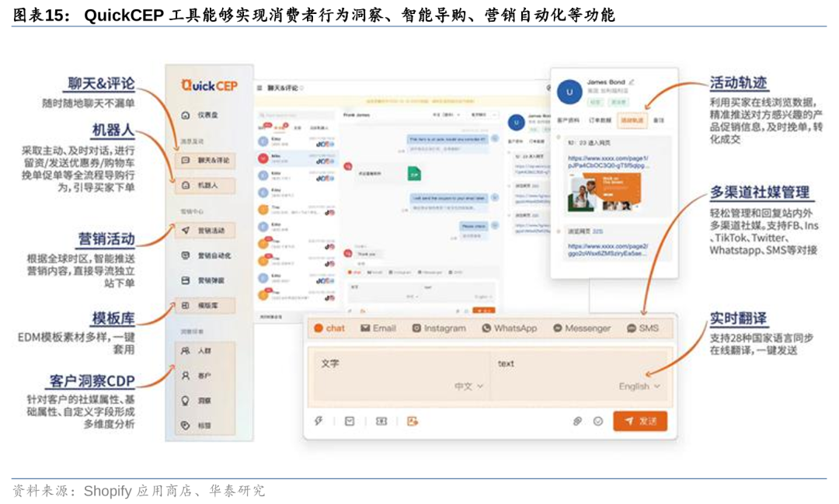Open the 人群 sidebar item

click(x=197, y=351)
